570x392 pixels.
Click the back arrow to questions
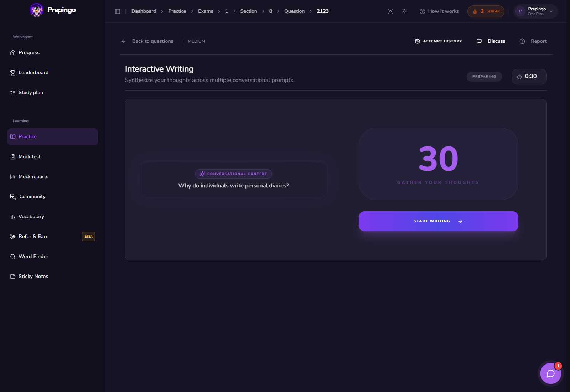[x=124, y=41]
